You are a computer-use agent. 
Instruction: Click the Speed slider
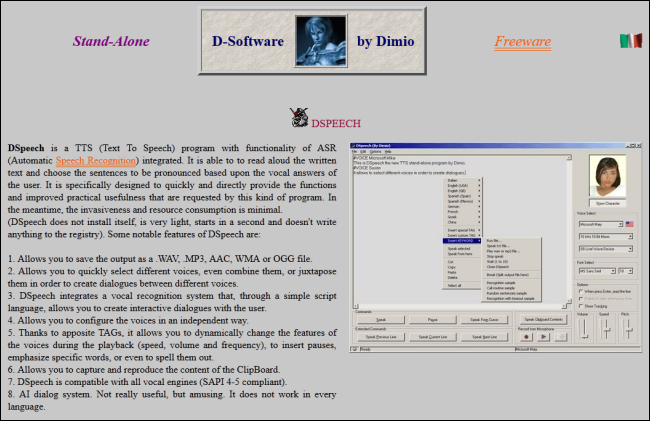pos(606,330)
